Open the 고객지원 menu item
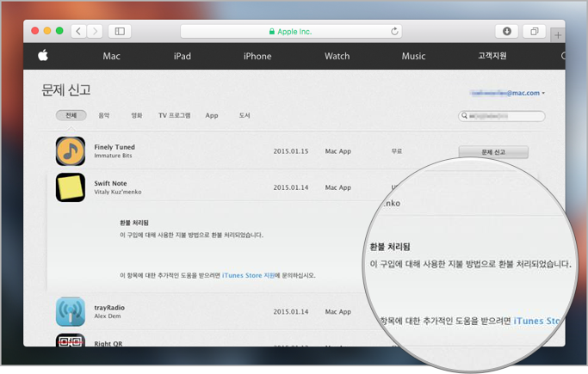The width and height of the screenshot is (588, 374). (x=492, y=56)
